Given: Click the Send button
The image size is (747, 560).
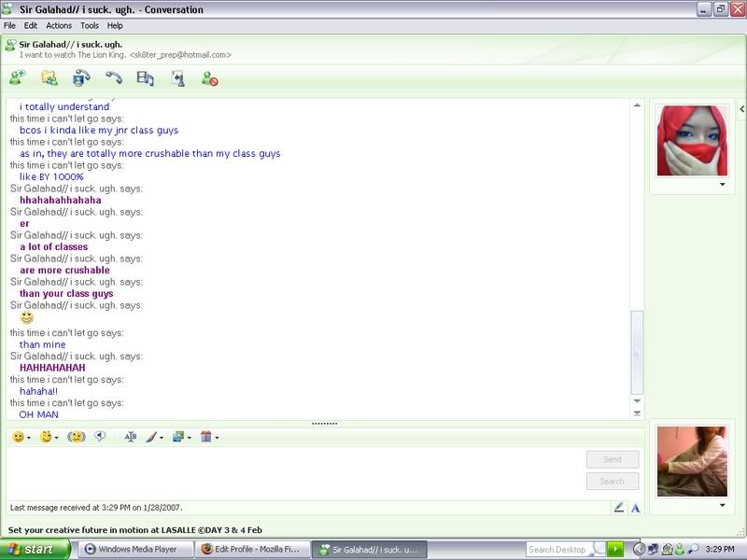Looking at the screenshot, I should [612, 459].
